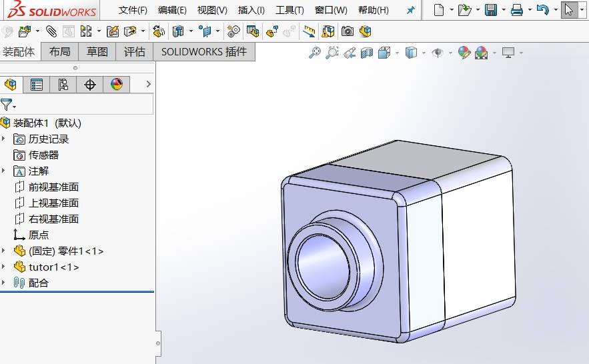Click the Zoom to Area icon
Screen dimensions: 589x364
pos(332,53)
